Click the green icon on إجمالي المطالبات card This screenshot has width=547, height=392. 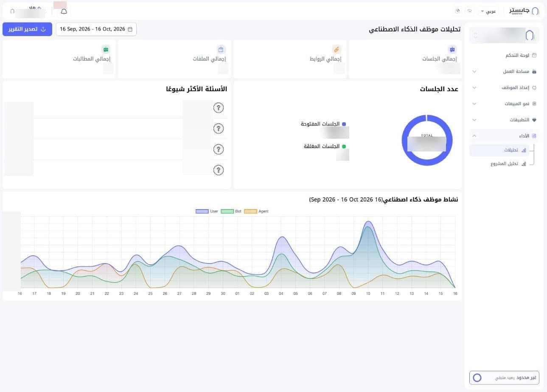[x=106, y=49]
